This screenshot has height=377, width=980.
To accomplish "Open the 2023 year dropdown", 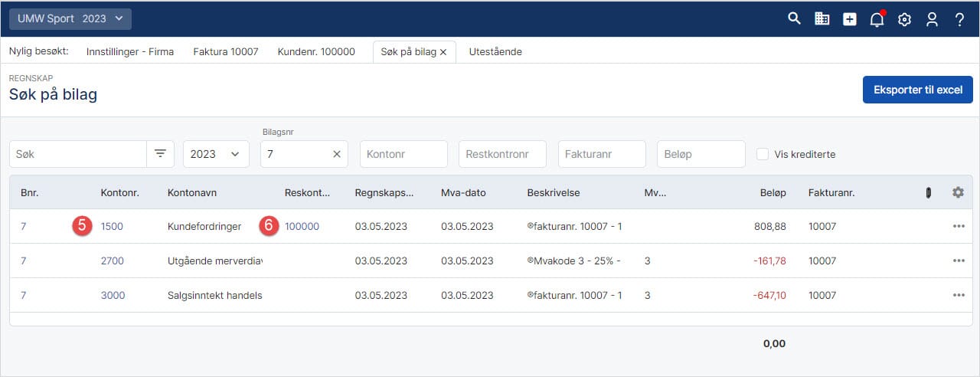I will point(216,154).
